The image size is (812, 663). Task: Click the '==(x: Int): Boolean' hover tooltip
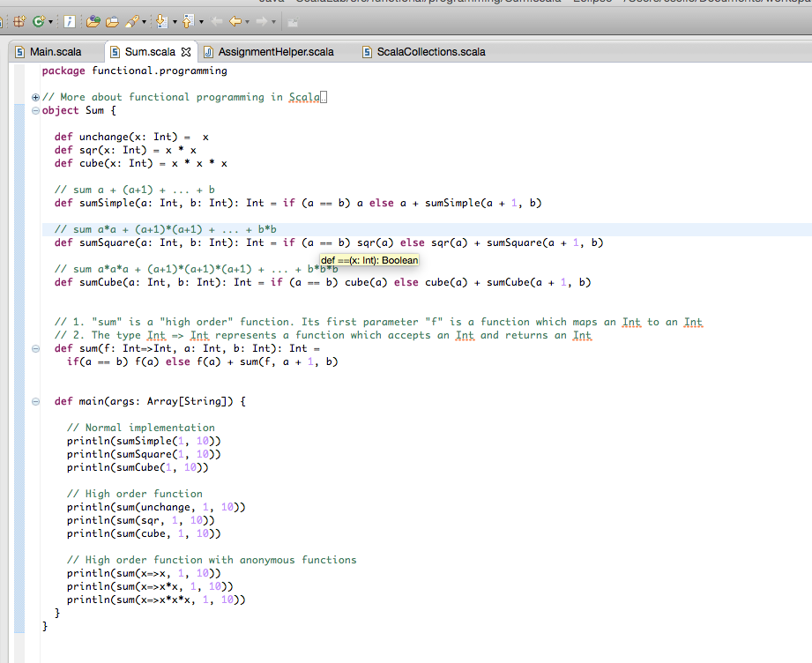(x=369, y=260)
